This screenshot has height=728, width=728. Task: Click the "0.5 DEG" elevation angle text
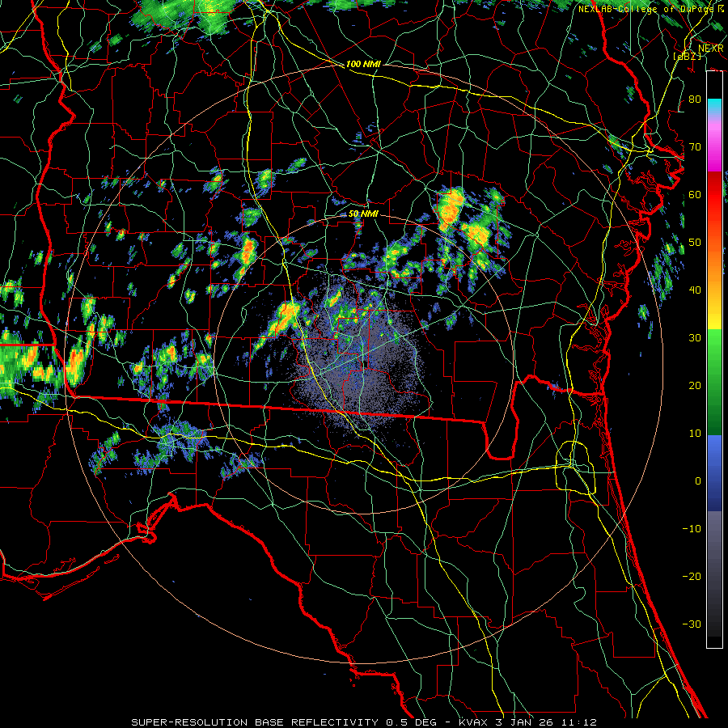(x=412, y=722)
